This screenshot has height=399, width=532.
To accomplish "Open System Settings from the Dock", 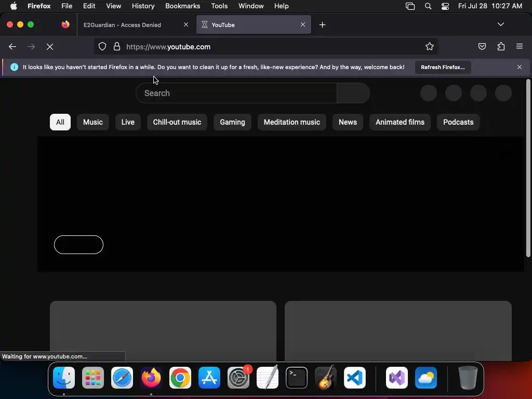I will click(238, 378).
